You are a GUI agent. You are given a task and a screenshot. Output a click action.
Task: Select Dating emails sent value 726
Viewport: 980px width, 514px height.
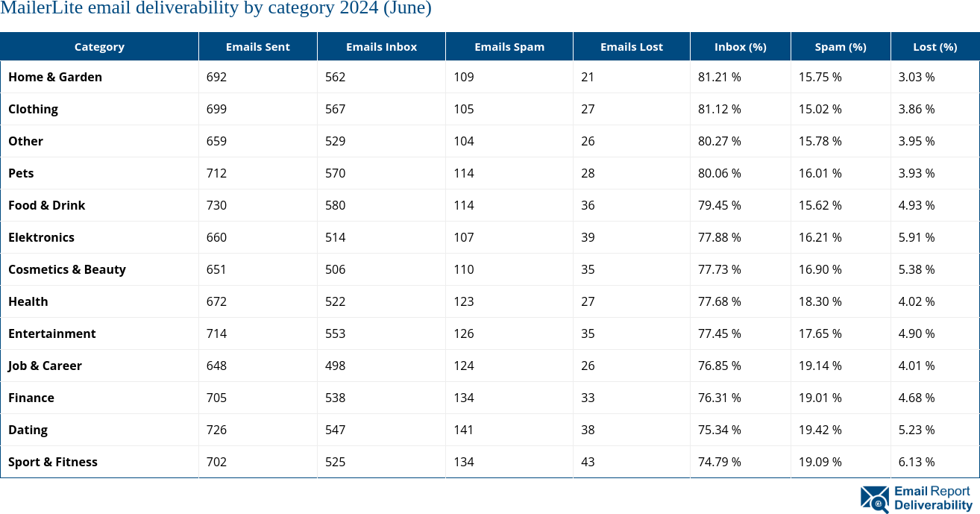pos(216,430)
